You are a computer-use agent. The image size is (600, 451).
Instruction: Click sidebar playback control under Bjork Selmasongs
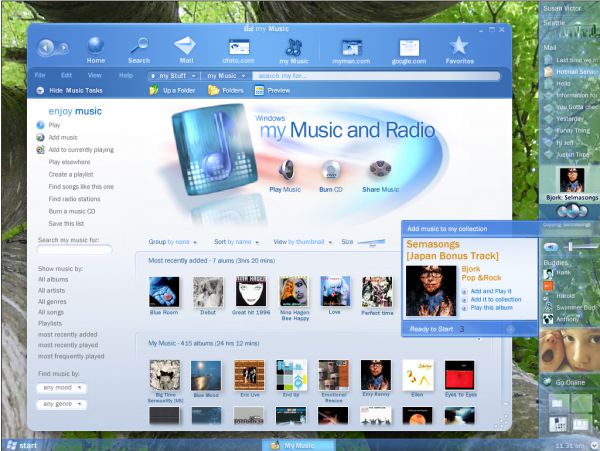[x=572, y=211]
